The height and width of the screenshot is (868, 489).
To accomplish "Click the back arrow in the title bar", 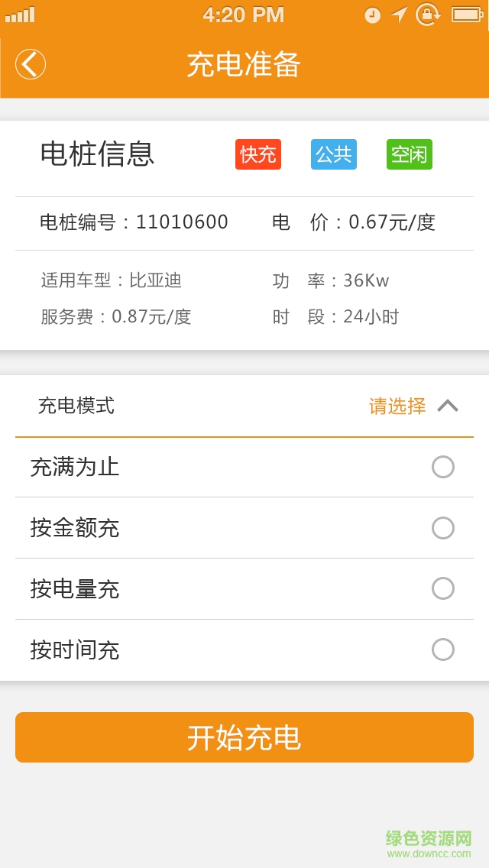I will (x=31, y=64).
